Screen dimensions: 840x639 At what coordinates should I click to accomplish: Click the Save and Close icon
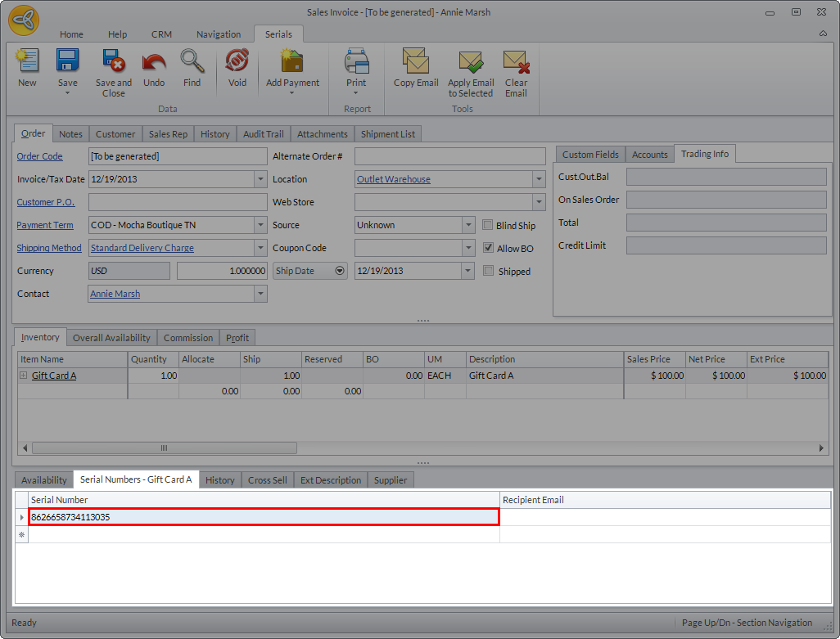tap(113, 63)
